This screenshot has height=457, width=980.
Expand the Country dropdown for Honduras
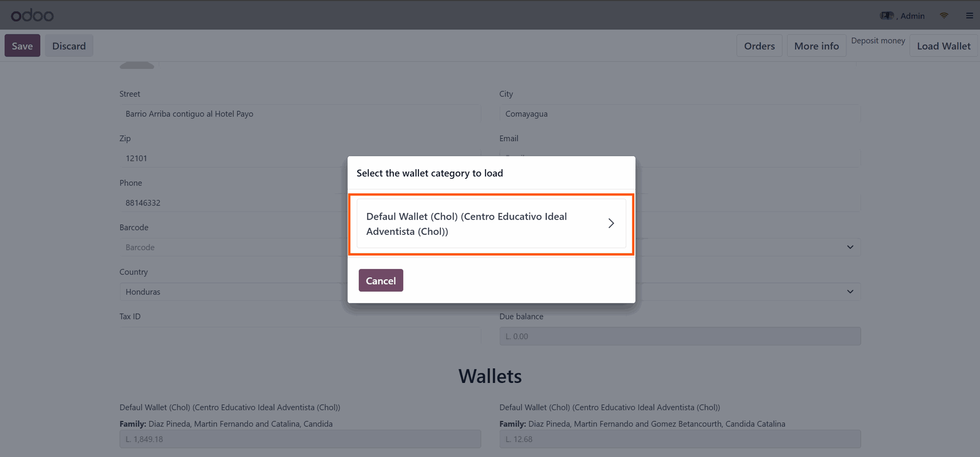coord(850,292)
